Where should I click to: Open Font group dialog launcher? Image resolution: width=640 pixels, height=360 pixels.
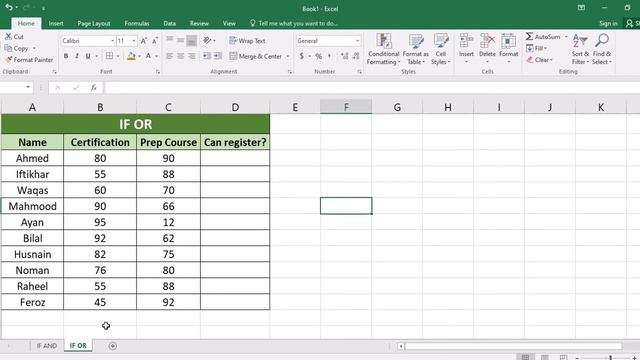[x=158, y=72]
